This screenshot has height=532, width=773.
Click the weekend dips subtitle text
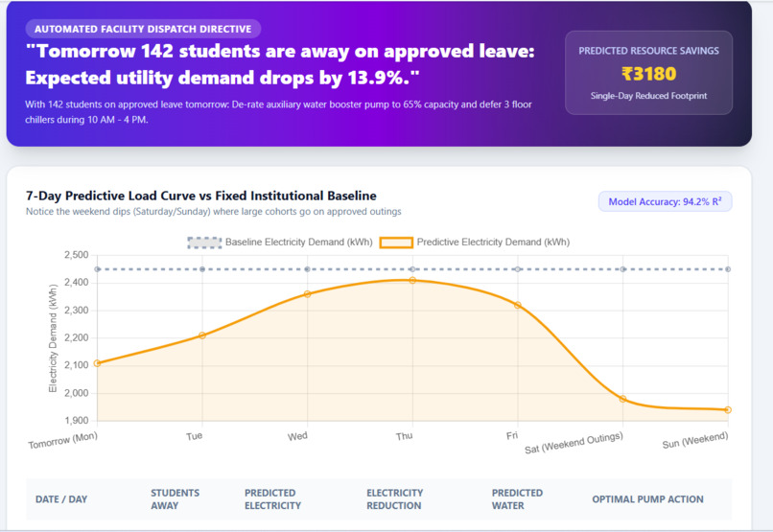click(214, 211)
